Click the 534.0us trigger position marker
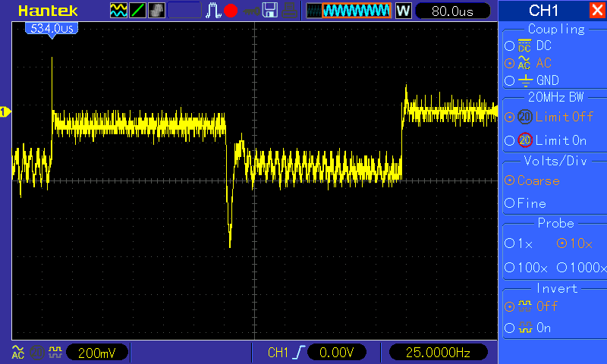This screenshot has height=364, width=607. coord(52,30)
